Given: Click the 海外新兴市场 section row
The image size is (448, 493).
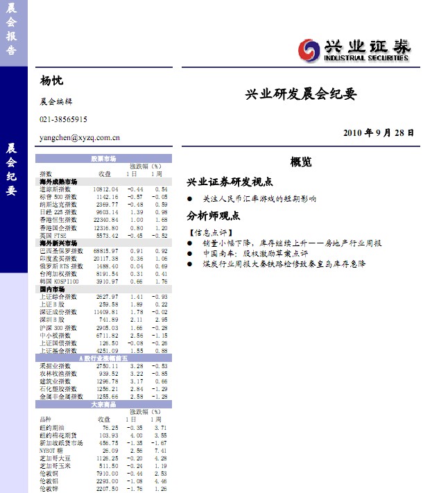Looking at the screenshot, I should click(104, 243).
